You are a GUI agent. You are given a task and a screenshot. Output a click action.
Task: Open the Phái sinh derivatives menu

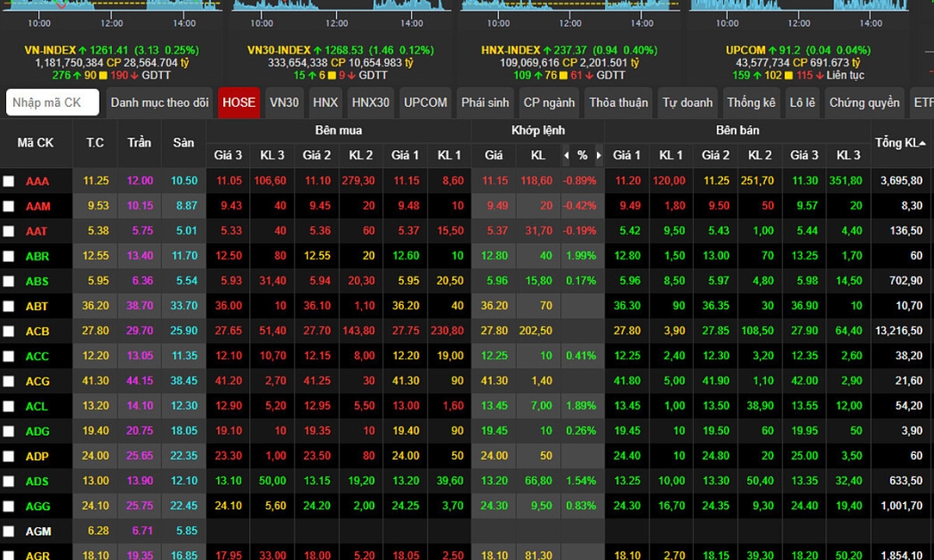pos(485,103)
